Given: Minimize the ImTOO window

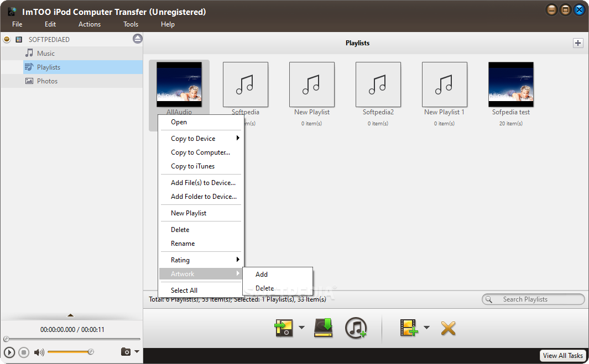Looking at the screenshot, I should 551,10.
